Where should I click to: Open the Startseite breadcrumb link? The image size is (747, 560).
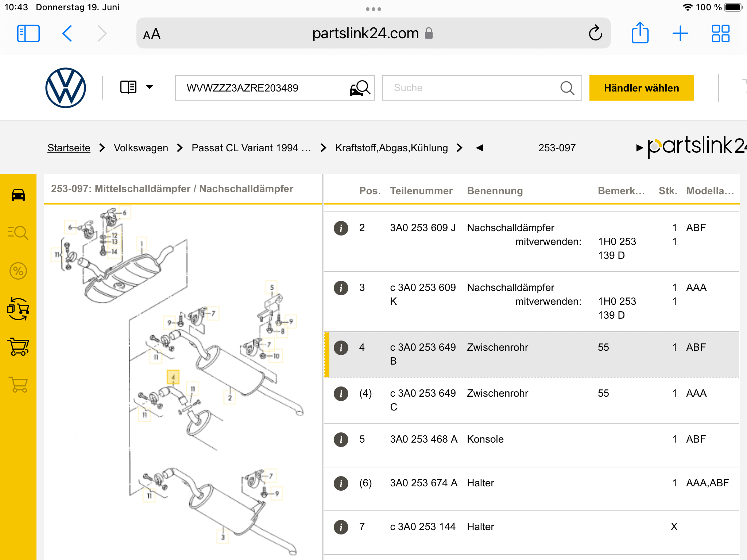69,148
